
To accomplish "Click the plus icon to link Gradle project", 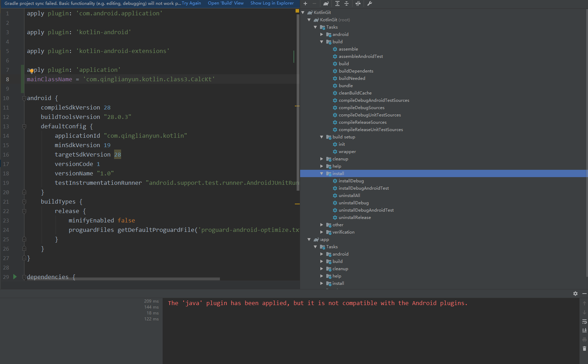I will [x=305, y=3].
